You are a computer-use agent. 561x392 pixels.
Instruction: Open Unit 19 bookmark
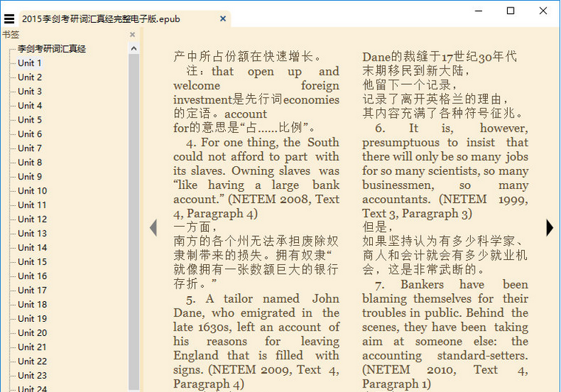click(x=32, y=319)
